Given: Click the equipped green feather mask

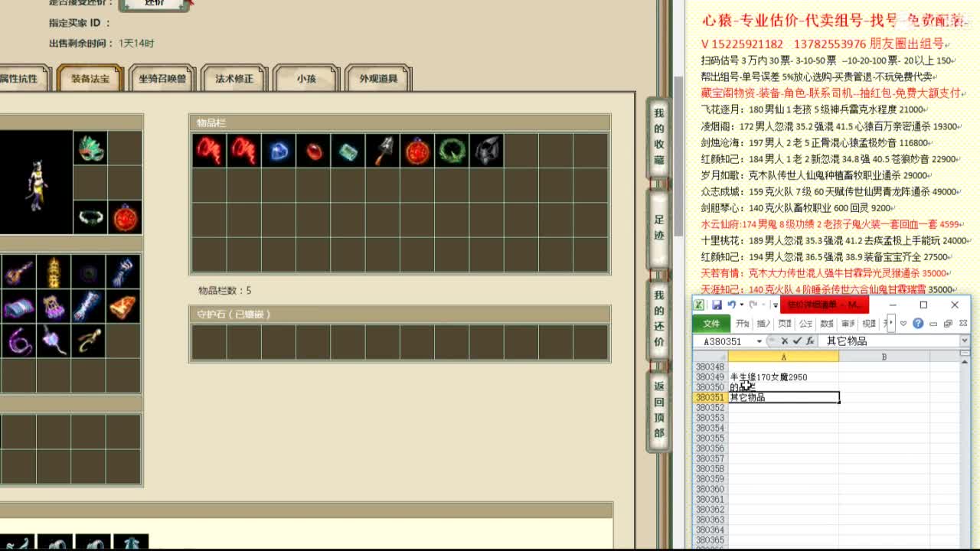Looking at the screenshot, I should (x=90, y=148).
